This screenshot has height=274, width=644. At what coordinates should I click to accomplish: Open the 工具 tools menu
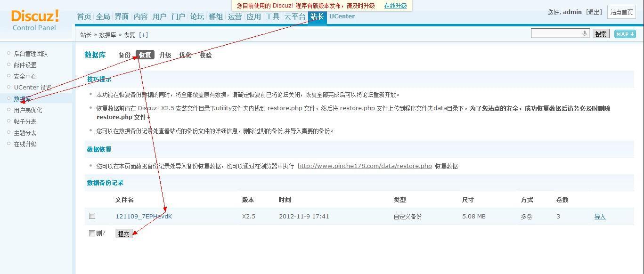(x=272, y=16)
